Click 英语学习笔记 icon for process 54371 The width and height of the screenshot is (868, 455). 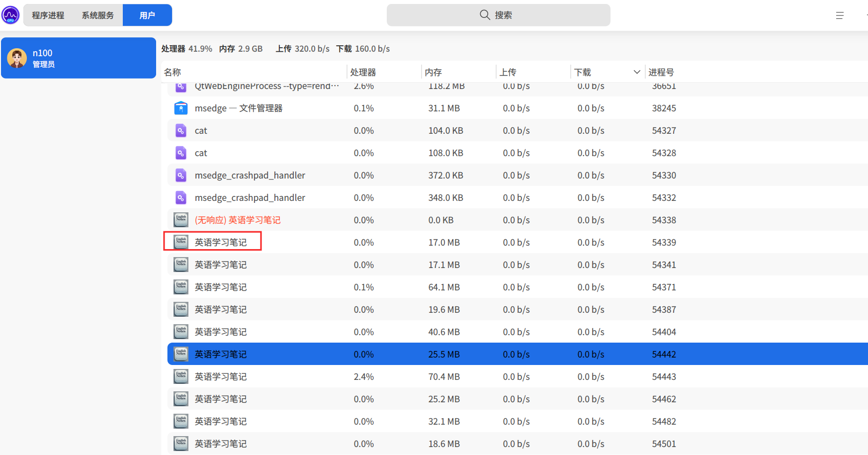pos(181,287)
